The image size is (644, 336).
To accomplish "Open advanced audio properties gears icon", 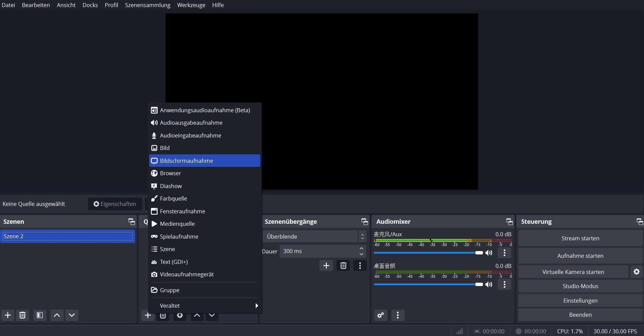I will (381, 315).
